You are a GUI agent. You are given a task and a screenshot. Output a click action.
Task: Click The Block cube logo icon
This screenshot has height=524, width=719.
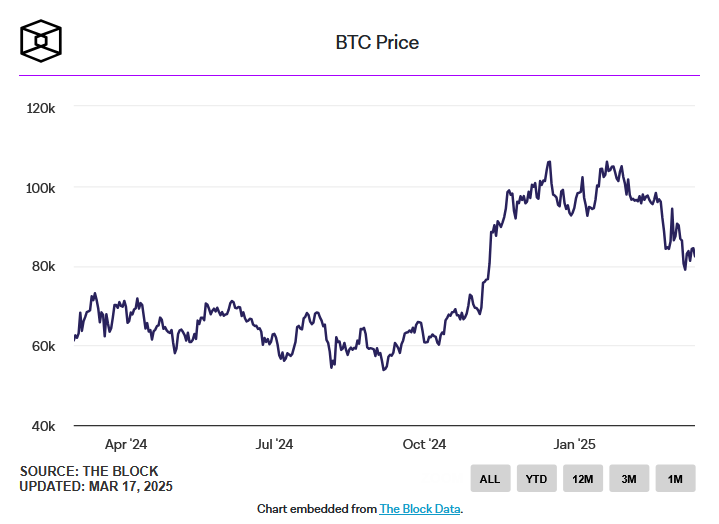point(43,40)
